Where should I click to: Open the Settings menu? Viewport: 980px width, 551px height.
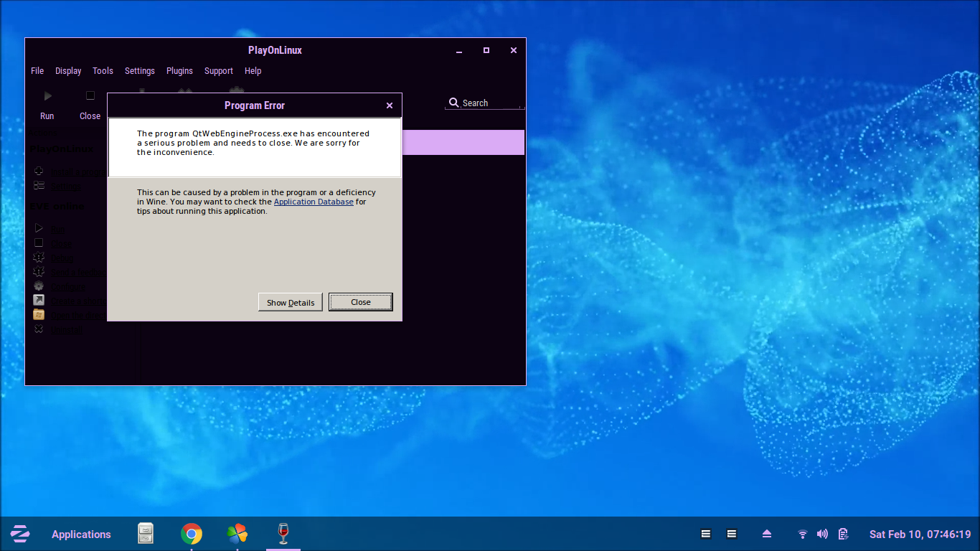140,71
